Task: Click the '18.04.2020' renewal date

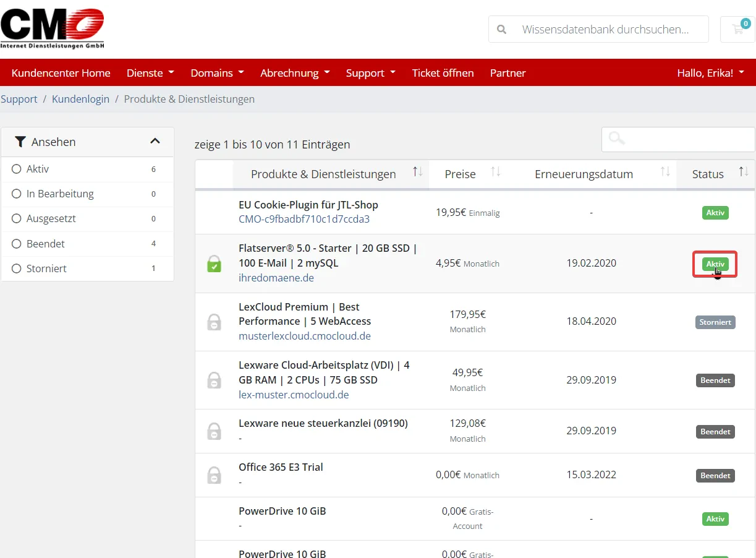Action: click(591, 321)
